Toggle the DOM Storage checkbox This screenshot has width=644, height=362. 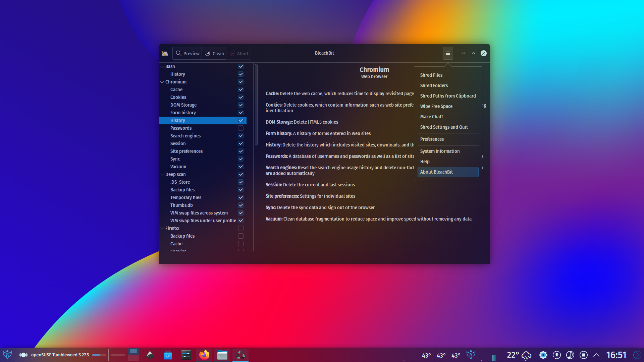(241, 105)
